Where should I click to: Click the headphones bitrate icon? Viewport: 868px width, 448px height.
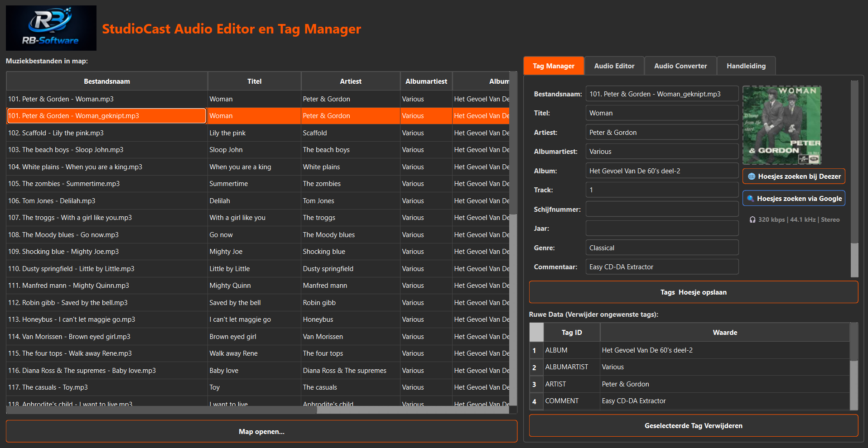(x=752, y=220)
